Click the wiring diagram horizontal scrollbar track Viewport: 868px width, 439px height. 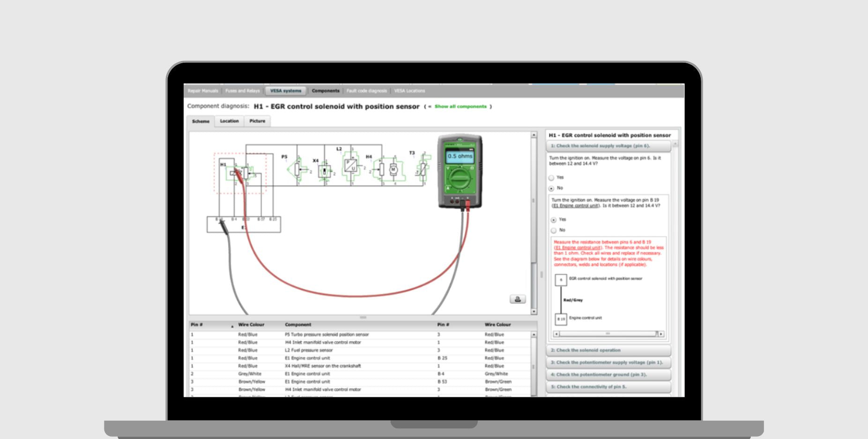point(609,334)
